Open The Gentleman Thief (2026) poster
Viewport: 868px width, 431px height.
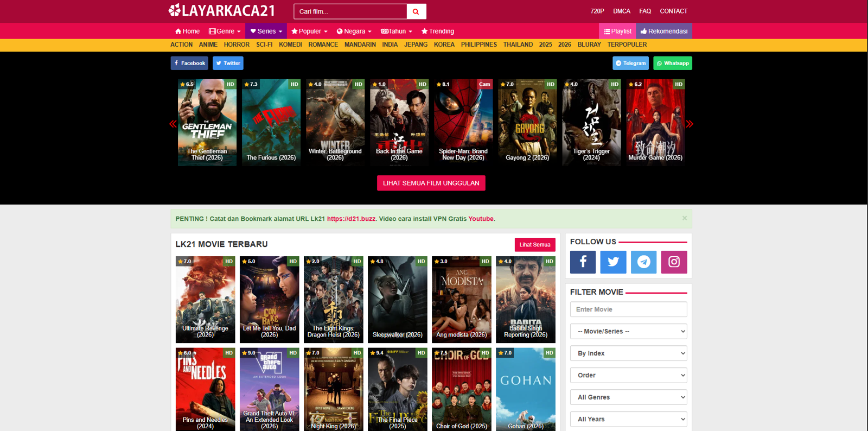207,123
